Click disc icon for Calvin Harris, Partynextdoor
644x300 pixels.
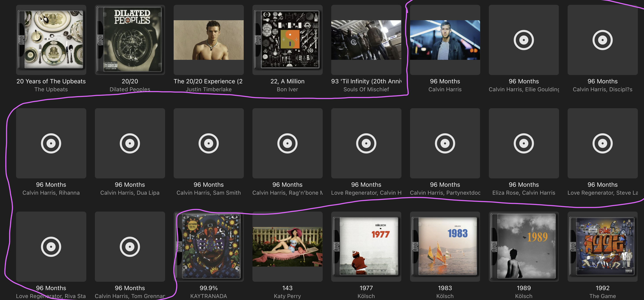[445, 143]
